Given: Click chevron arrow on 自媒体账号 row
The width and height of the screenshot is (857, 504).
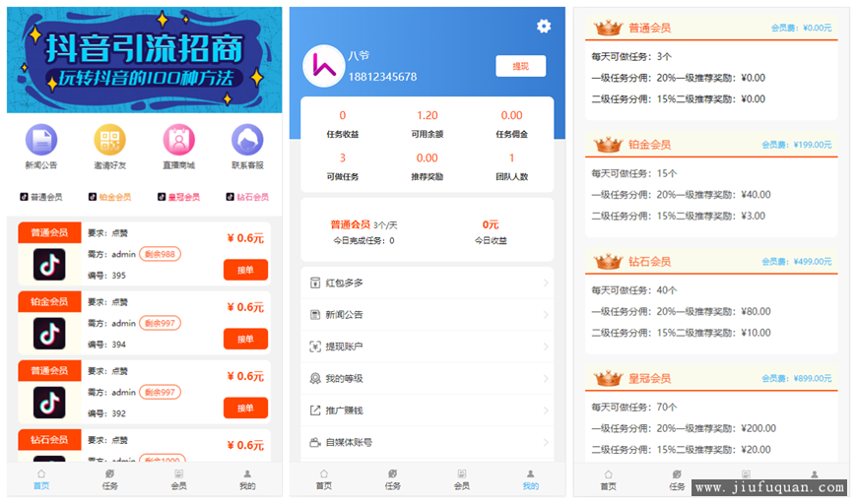Looking at the screenshot, I should pos(546,442).
